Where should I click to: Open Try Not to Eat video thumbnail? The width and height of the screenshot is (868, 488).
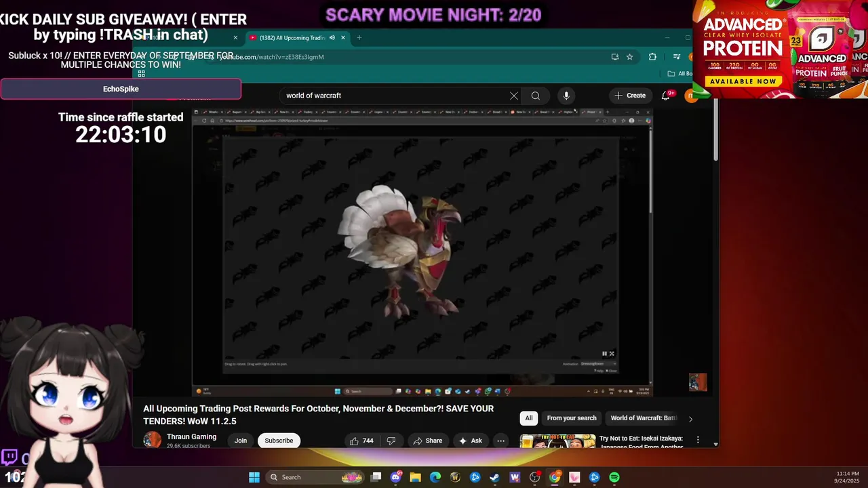point(557,441)
